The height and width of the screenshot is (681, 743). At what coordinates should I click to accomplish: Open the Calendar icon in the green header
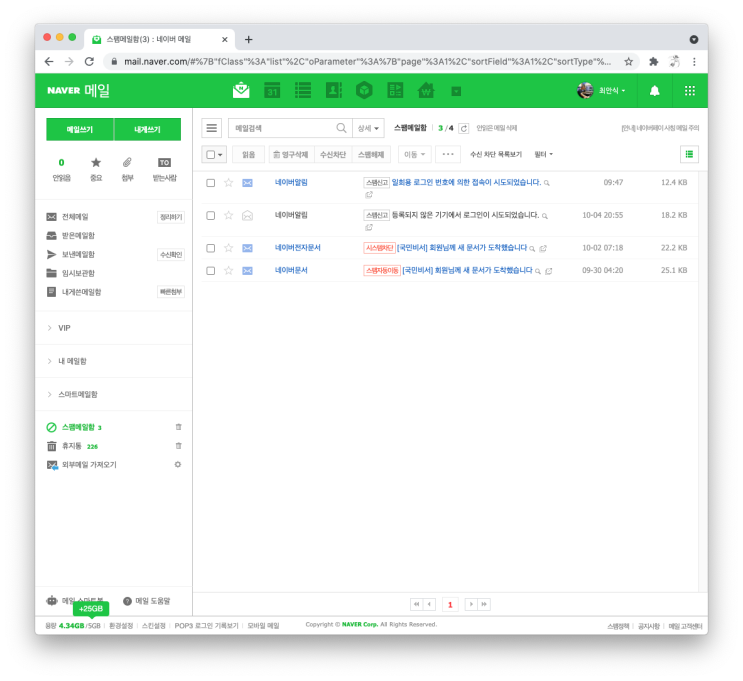[x=272, y=90]
